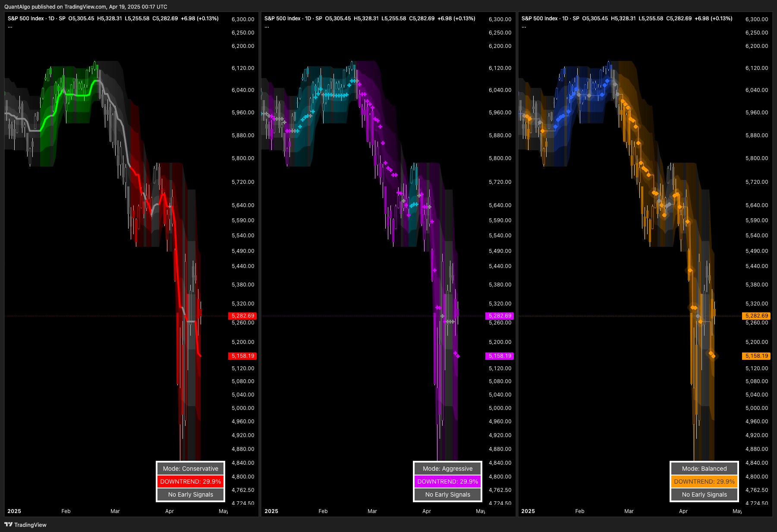Click the Feb time label in Balanced chart
The image size is (777, 532).
pos(580,511)
